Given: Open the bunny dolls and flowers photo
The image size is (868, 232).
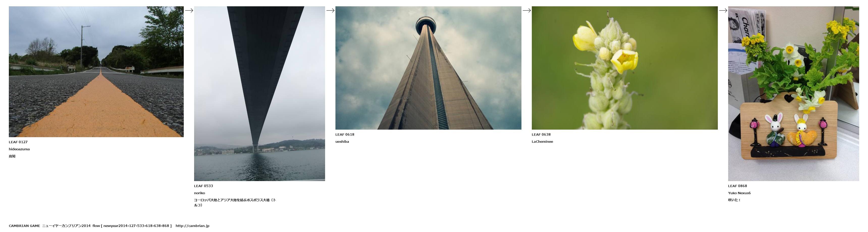Looking at the screenshot, I should point(793,93).
